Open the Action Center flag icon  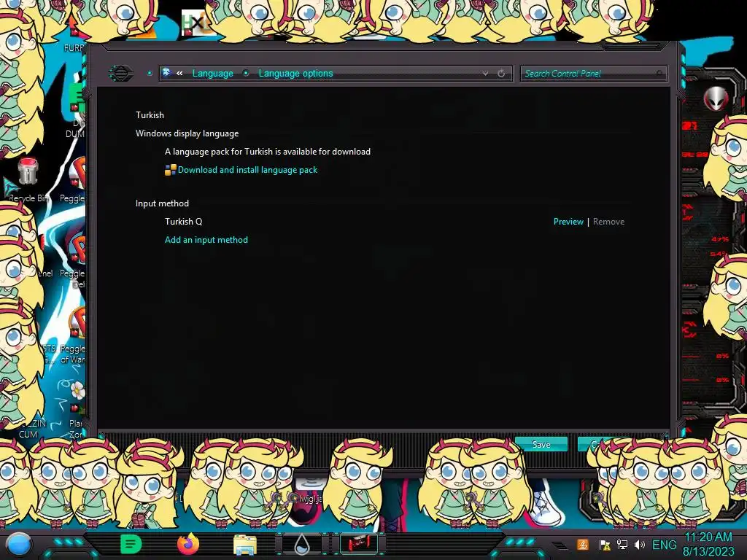coord(605,545)
